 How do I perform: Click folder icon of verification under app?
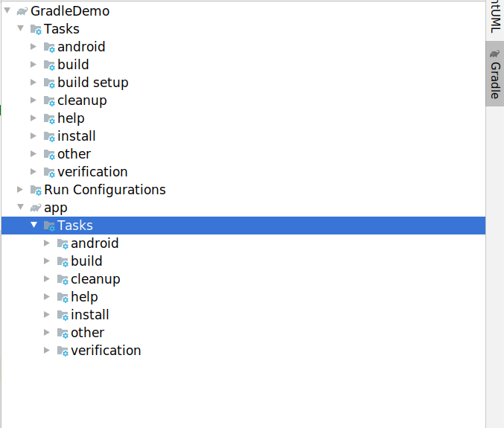[63, 351]
